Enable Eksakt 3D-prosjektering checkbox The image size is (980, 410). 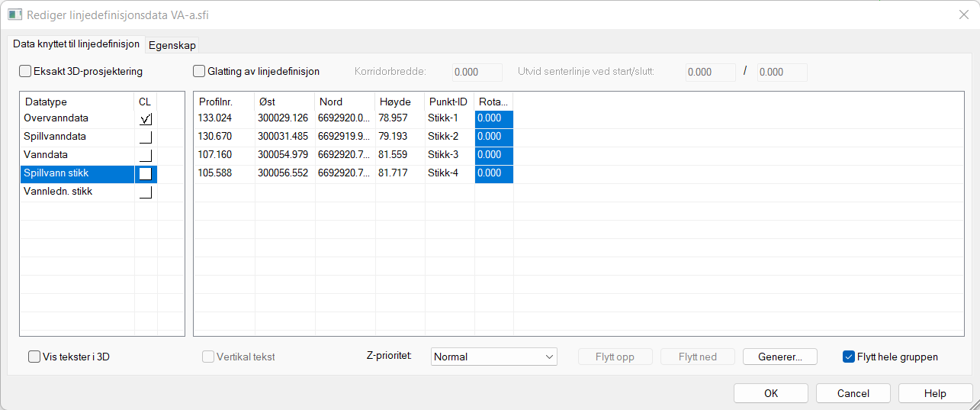pyautogui.click(x=25, y=72)
